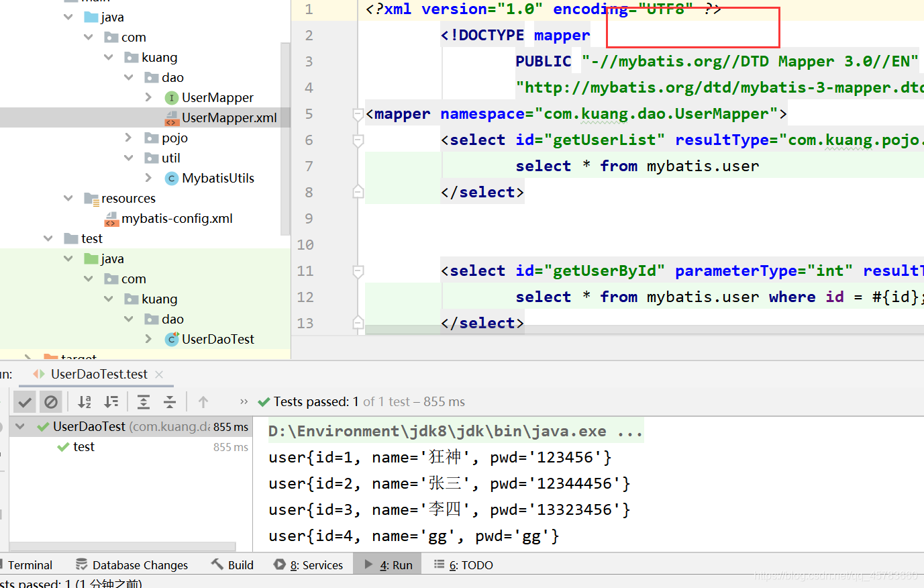Open the Build tool window
Viewport: 924px width, 588px height.
[233, 565]
